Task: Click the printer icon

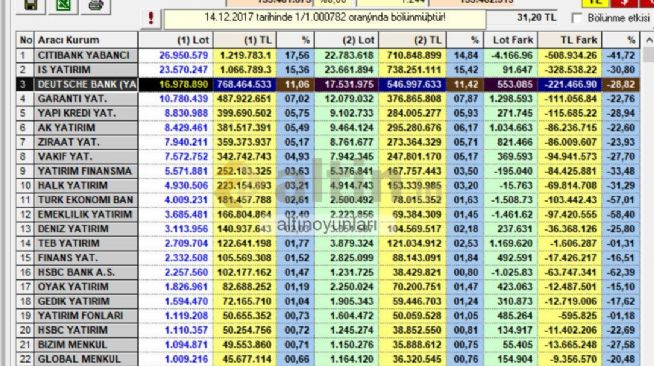Action: pos(96,6)
